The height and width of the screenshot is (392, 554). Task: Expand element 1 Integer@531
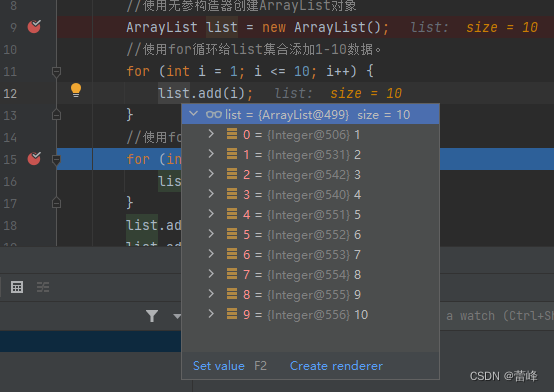tap(211, 154)
